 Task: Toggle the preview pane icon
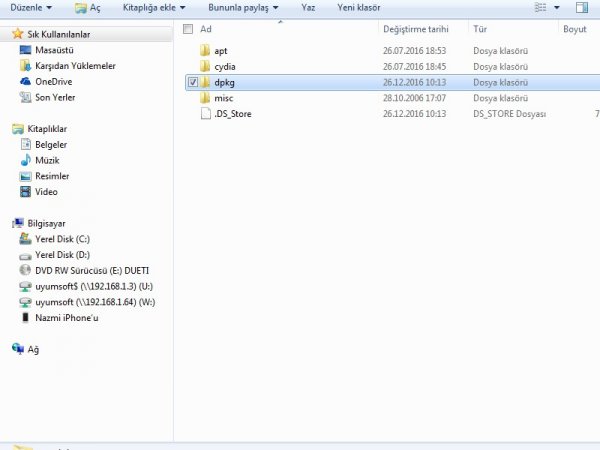tap(582, 7)
